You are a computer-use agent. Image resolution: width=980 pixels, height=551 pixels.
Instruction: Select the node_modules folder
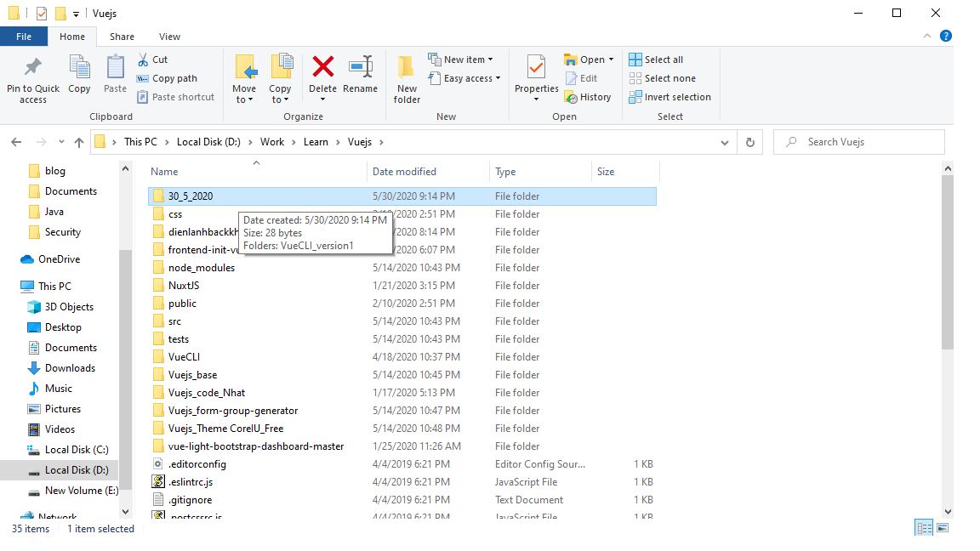click(402, 267)
